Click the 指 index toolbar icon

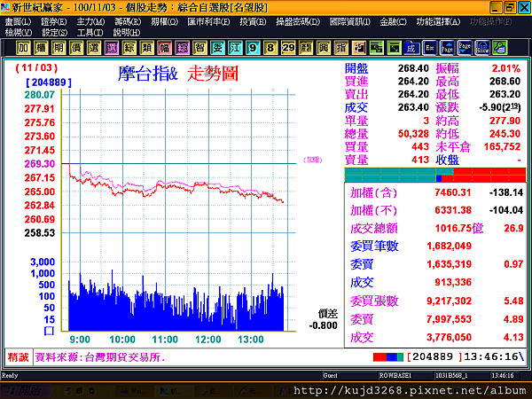(341, 48)
